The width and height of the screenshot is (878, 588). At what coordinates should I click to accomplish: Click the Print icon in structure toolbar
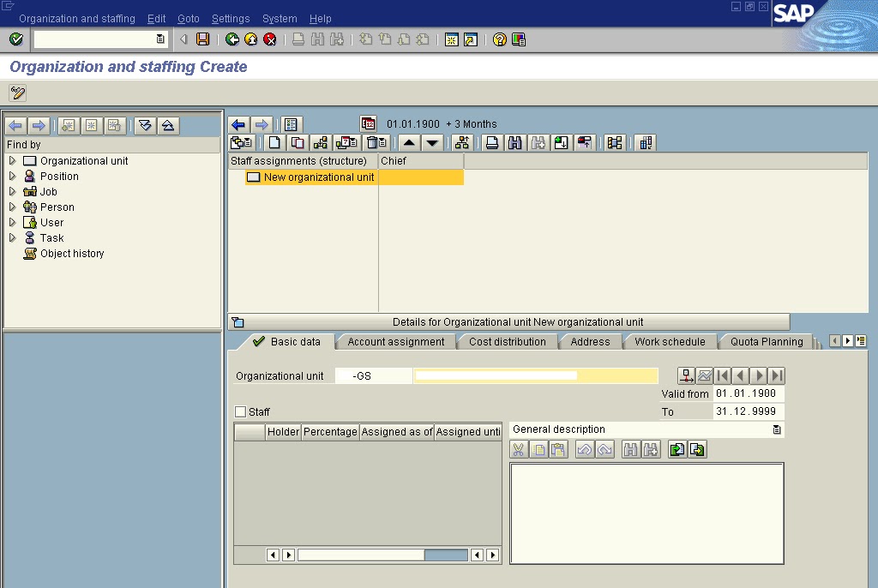tap(491, 143)
